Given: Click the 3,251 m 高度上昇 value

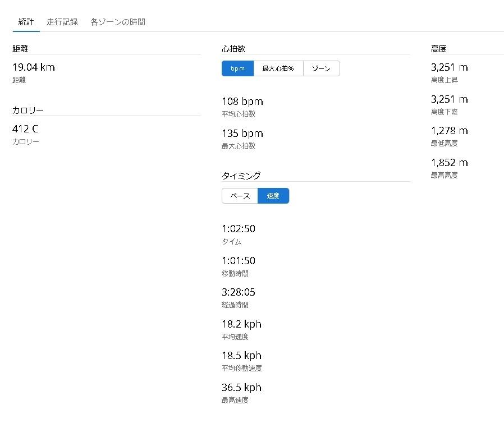Looking at the screenshot, I should (x=450, y=67).
